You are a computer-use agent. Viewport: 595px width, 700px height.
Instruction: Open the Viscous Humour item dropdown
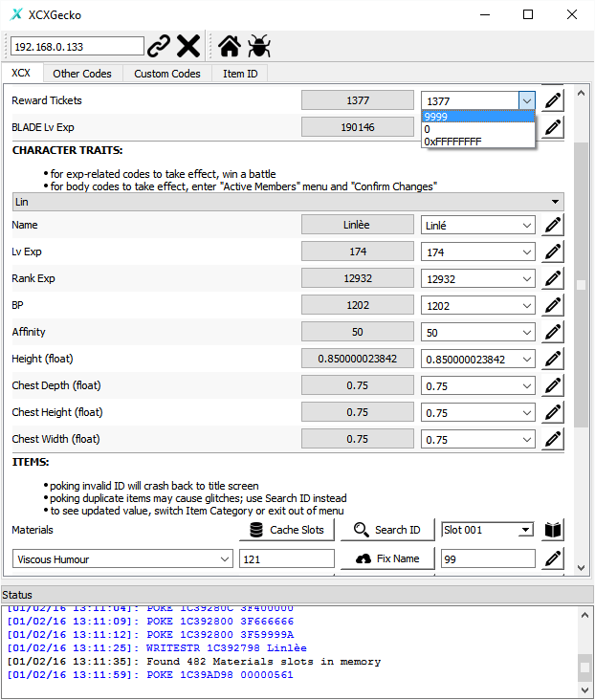225,558
